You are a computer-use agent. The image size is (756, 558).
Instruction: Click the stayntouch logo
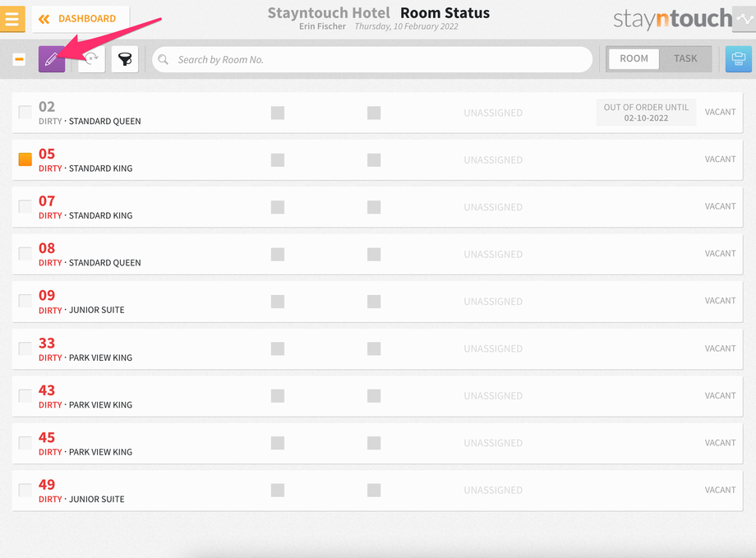pyautogui.click(x=672, y=19)
